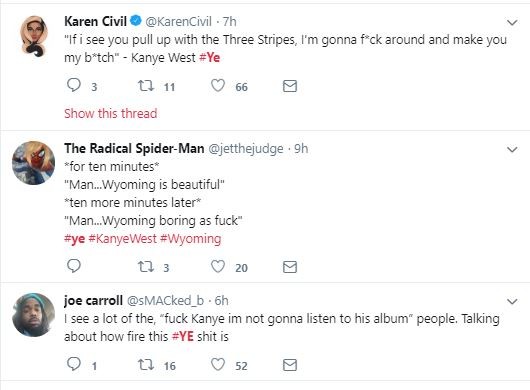Retweet the Wyoming tweet by jetthejudge

(146, 267)
